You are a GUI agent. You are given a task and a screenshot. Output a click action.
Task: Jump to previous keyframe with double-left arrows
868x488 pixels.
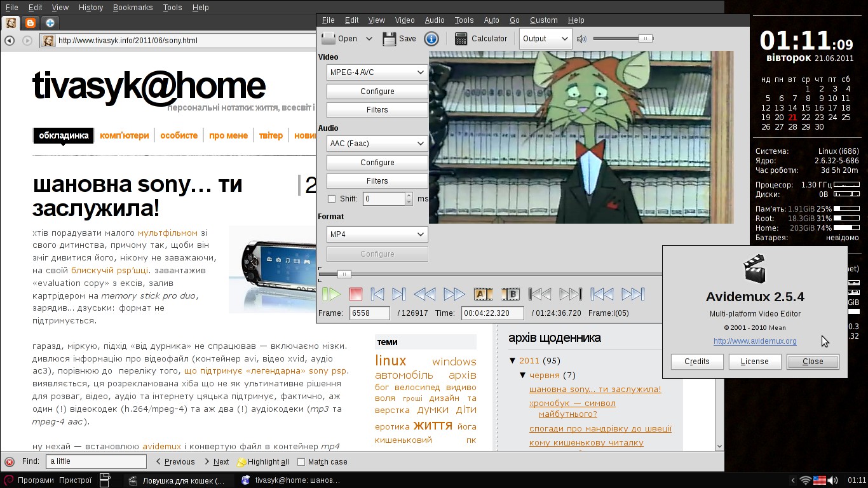(424, 294)
